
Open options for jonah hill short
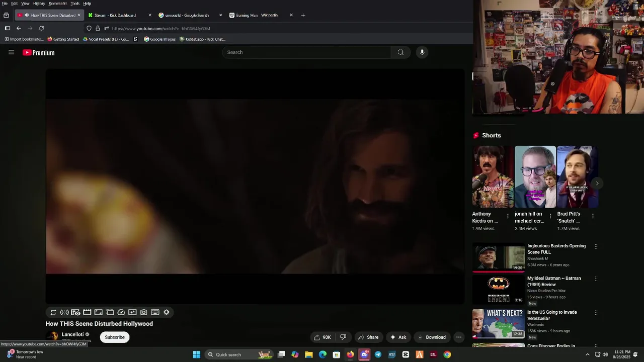(550, 216)
